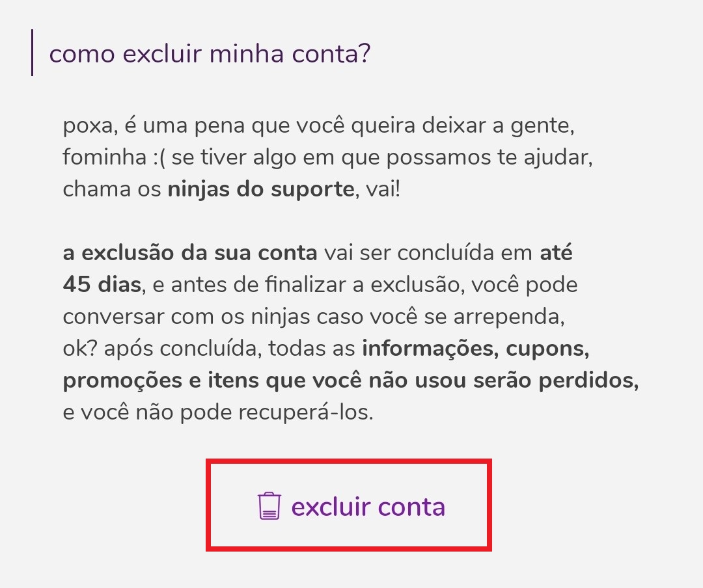This screenshot has height=588, width=703.
Task: Click the bold word "até"
Action: [556, 253]
